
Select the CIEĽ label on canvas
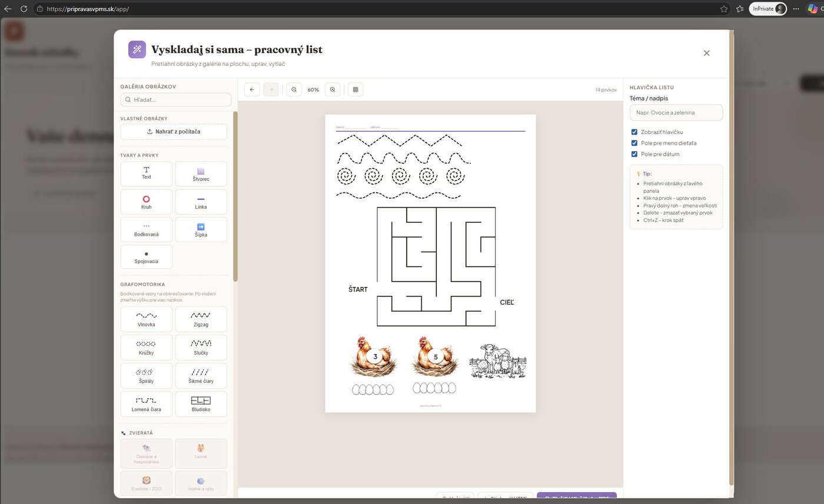click(507, 302)
